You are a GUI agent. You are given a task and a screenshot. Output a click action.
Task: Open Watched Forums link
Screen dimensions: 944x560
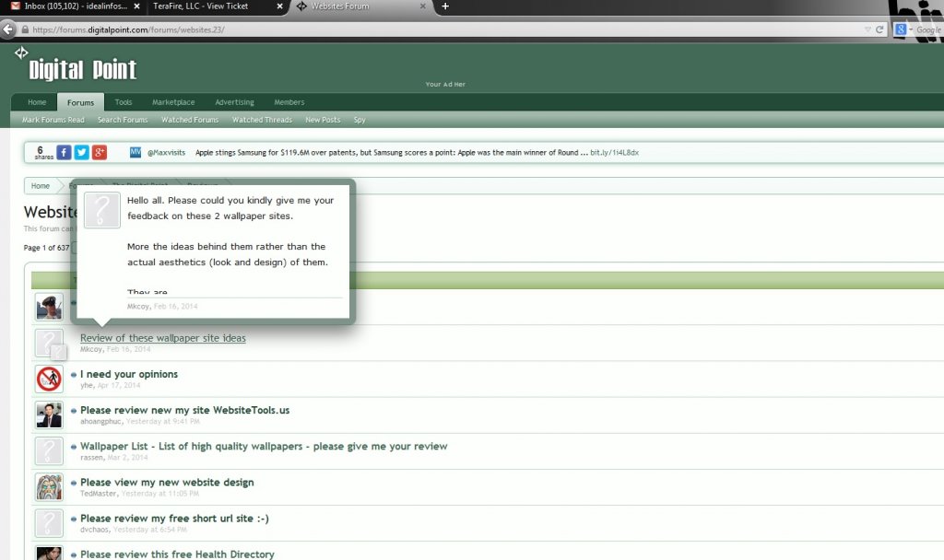[190, 120]
